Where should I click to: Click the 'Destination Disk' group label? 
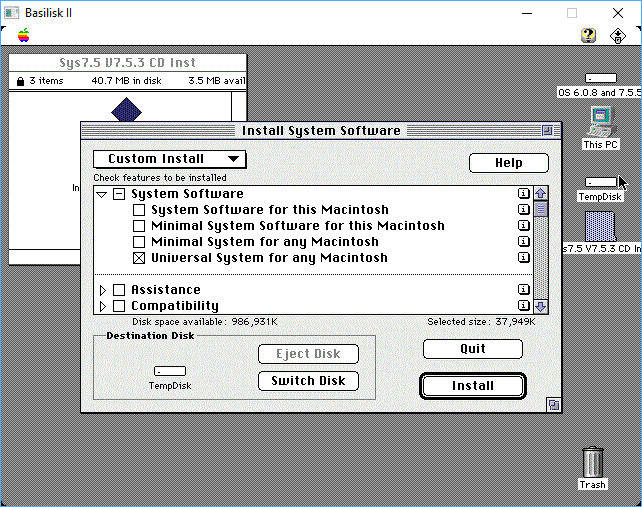[150, 336]
